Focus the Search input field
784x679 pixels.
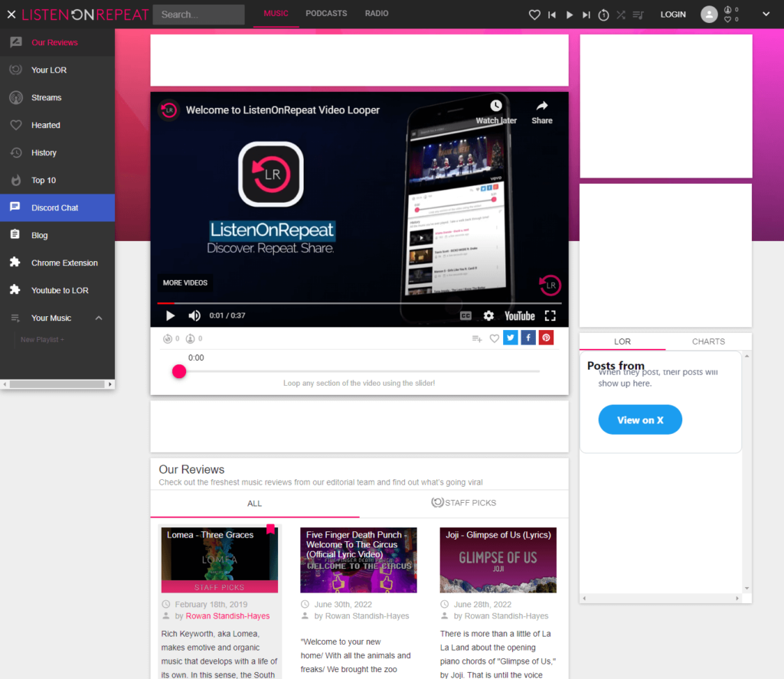click(x=198, y=15)
